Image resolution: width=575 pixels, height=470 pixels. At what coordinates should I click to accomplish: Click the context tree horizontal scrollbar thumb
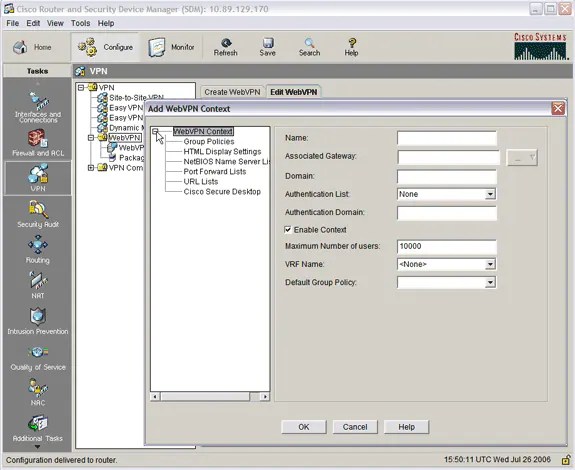point(205,396)
